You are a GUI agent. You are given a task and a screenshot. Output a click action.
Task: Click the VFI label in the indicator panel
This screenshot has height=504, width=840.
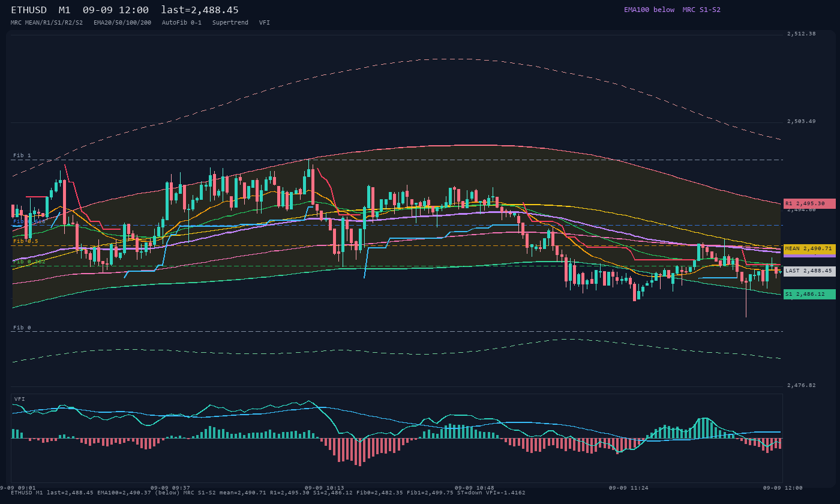pos(20,399)
